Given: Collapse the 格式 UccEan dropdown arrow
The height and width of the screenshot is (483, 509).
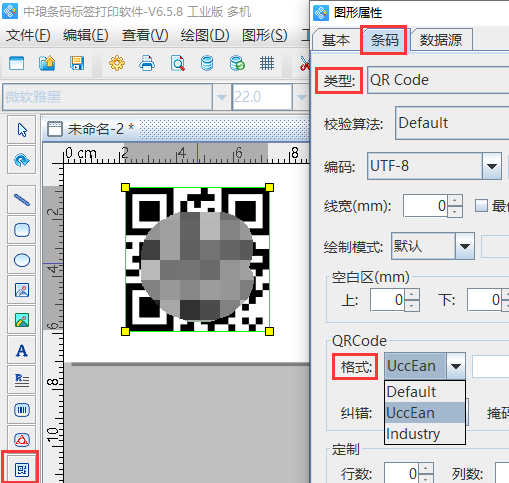Looking at the screenshot, I should coord(456,366).
